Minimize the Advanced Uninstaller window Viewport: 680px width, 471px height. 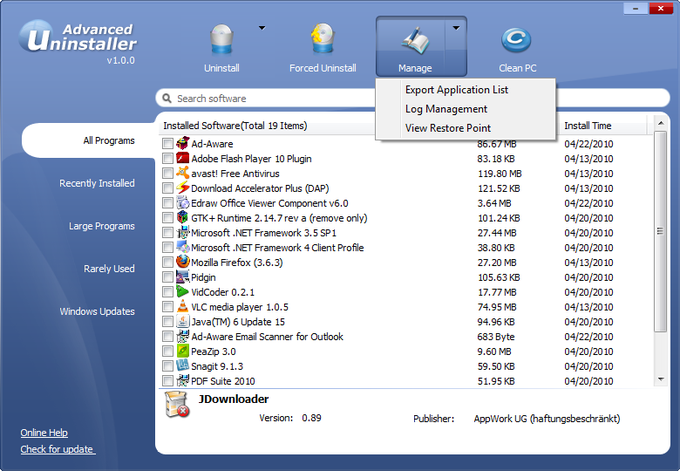635,9
